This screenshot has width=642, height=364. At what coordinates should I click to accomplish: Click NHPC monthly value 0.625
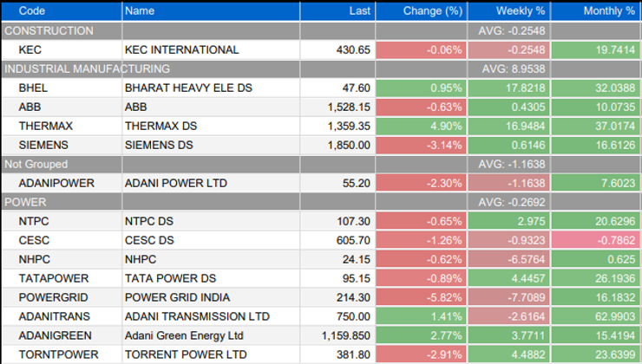coord(596,259)
